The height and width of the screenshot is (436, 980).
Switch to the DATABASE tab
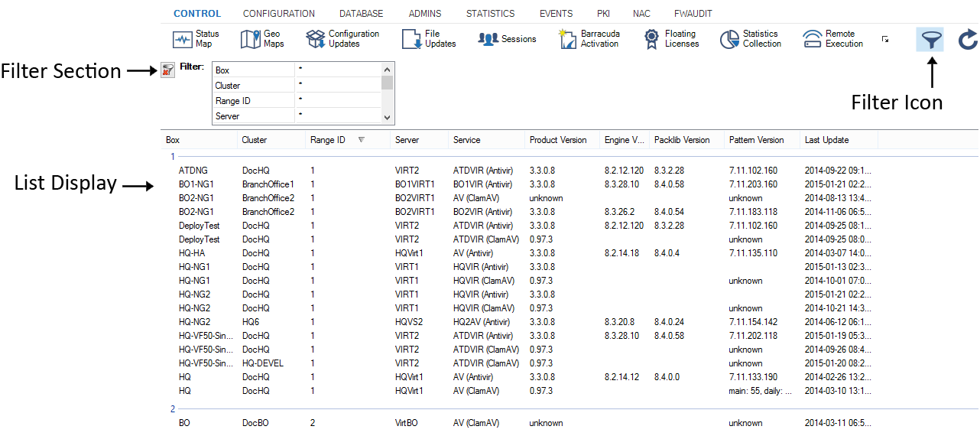362,14
